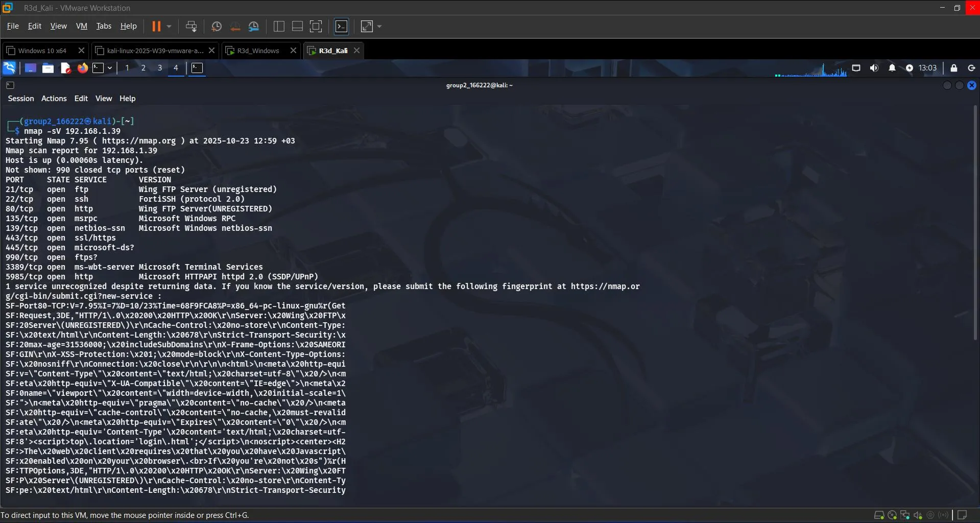Click the 3389/tcp ms-wbt-server row in terminal

[x=134, y=267]
